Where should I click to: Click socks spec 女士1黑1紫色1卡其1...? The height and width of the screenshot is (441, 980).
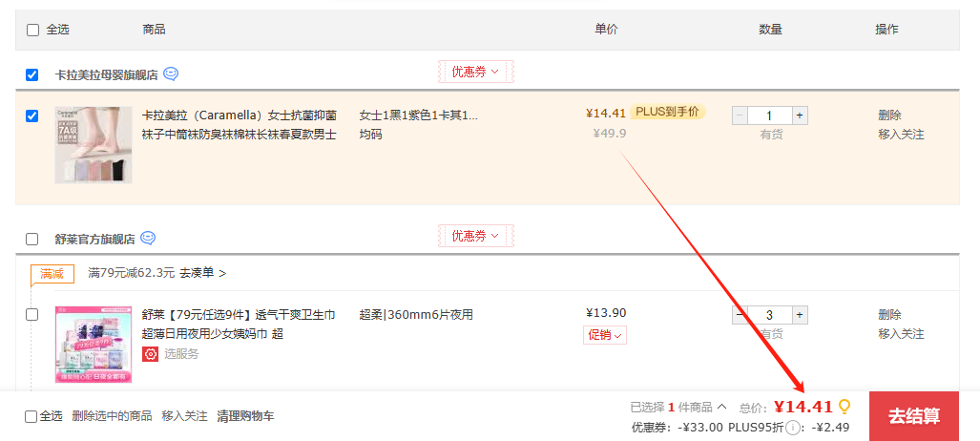[419, 115]
